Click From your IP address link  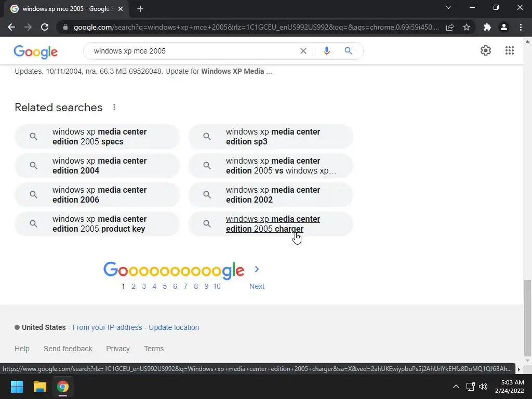(107, 327)
